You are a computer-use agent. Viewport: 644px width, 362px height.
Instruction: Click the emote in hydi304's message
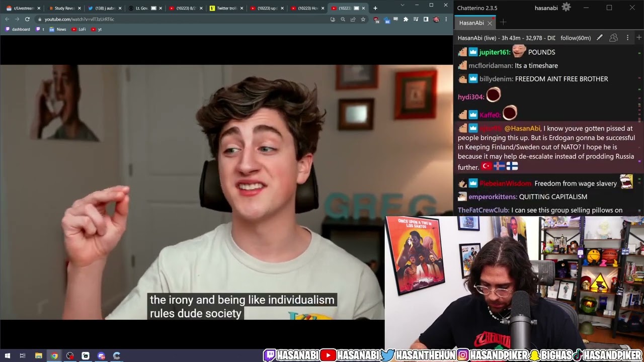[494, 95]
